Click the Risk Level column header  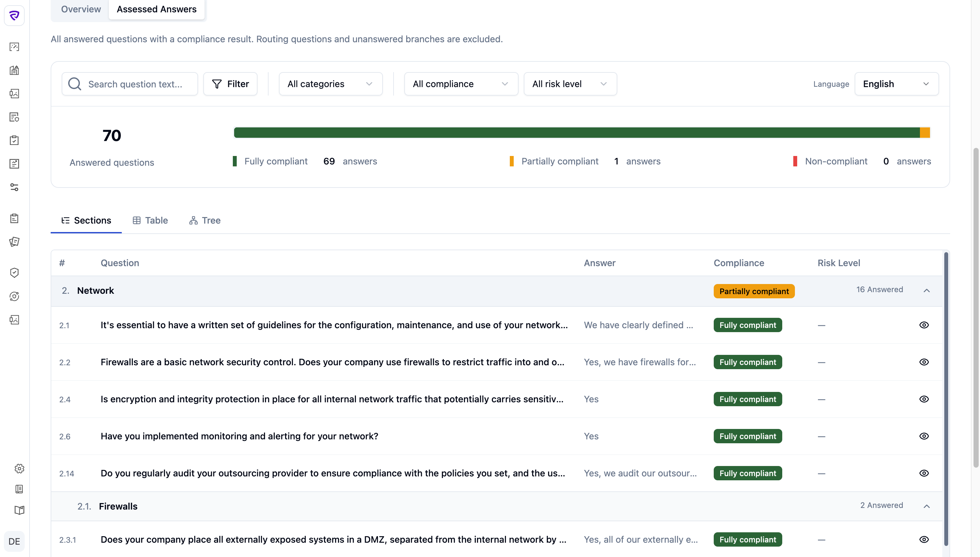pyautogui.click(x=838, y=263)
